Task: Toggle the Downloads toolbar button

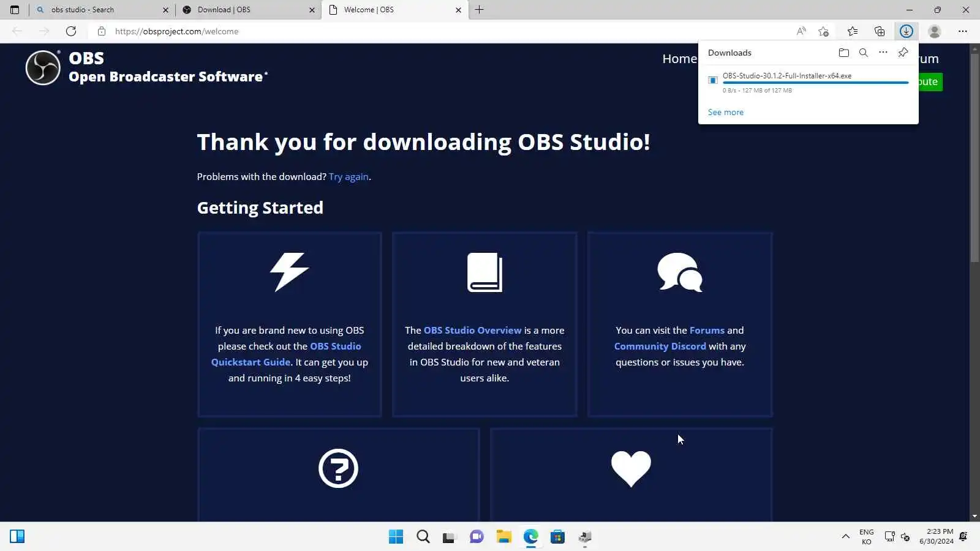Action: (x=907, y=31)
